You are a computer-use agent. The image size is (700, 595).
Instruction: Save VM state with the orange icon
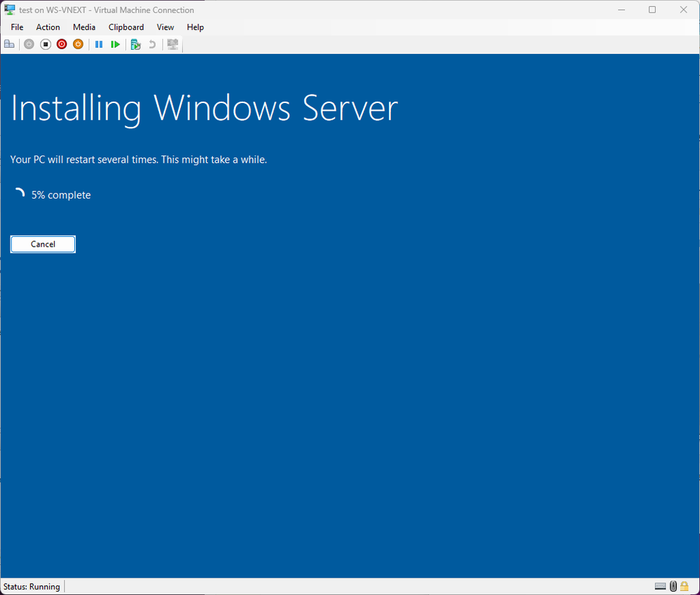tap(78, 44)
